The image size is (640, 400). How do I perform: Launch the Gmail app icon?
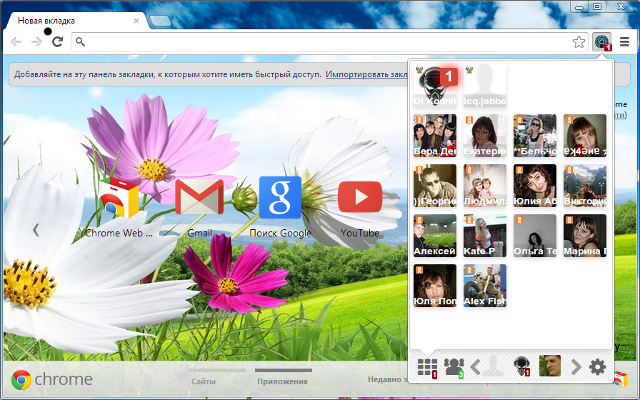point(198,200)
